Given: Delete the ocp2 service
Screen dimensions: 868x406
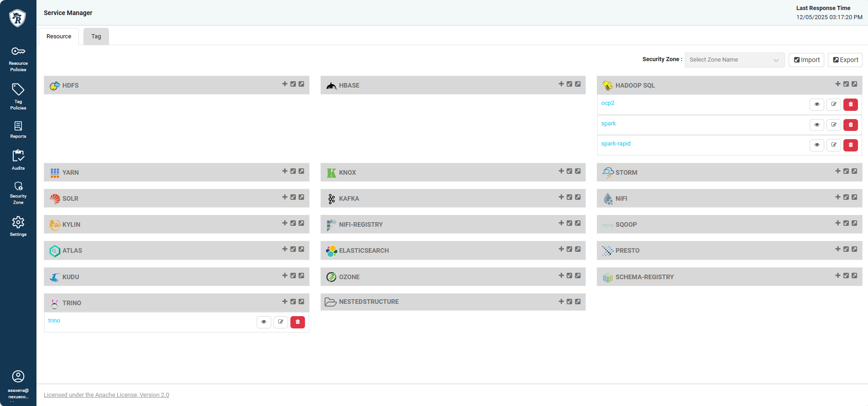Looking at the screenshot, I should coord(851,104).
